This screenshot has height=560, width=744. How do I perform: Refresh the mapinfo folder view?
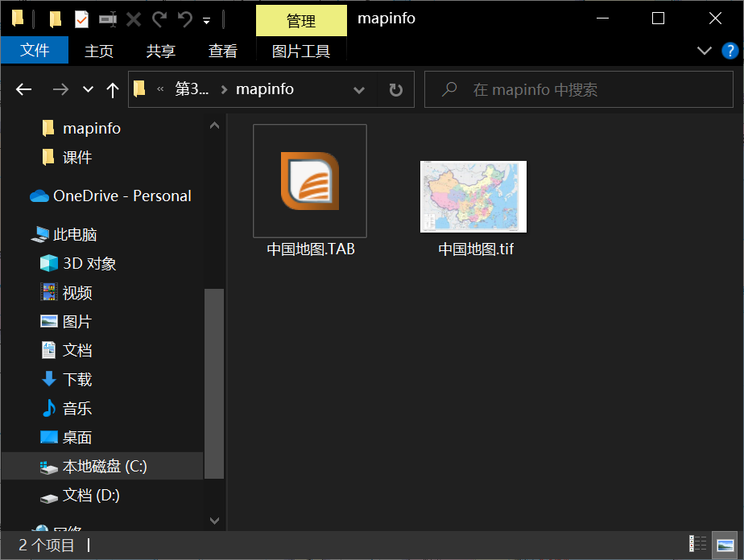tap(395, 89)
